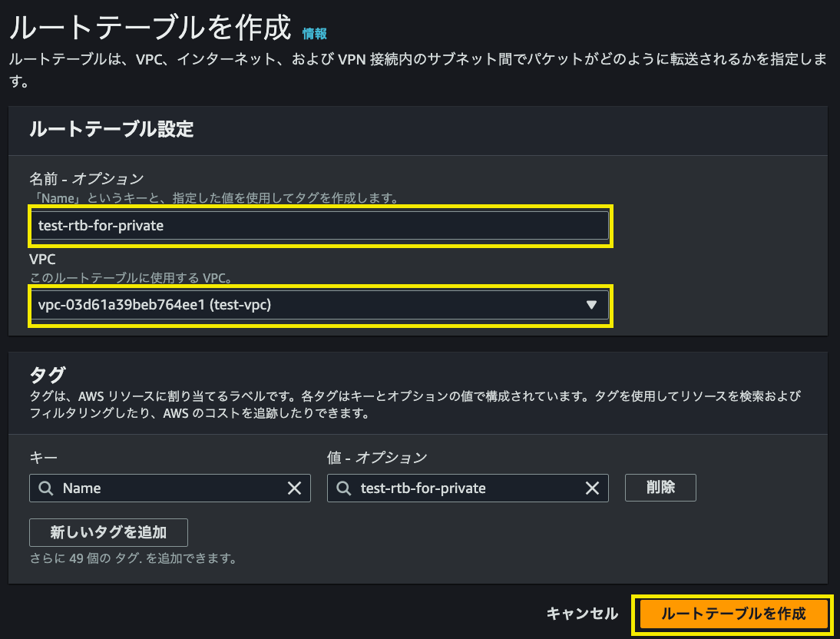Image resolution: width=840 pixels, height=639 pixels.
Task: Clear the Name tag key
Action: (294, 488)
